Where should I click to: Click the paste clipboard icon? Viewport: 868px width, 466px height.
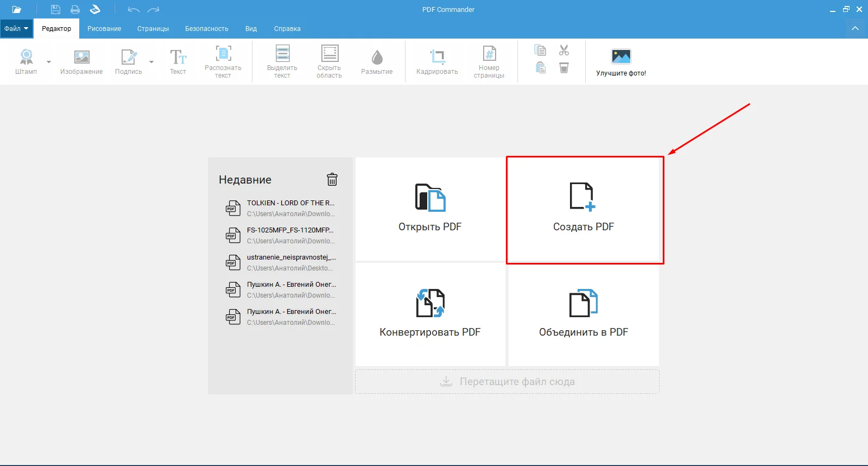click(x=540, y=67)
